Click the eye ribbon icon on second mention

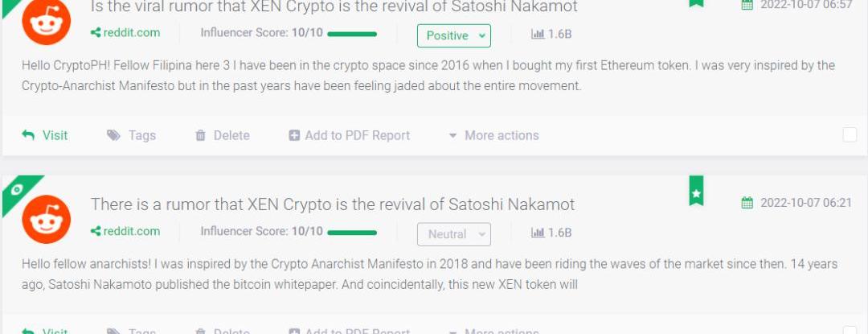(x=17, y=190)
